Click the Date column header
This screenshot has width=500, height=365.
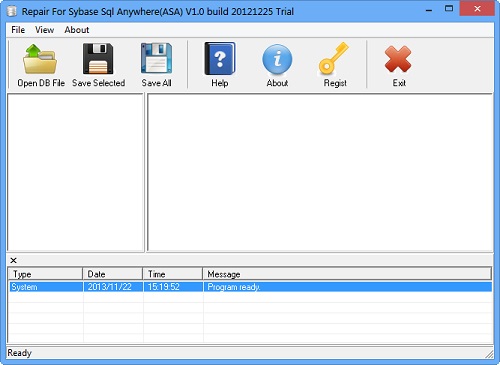click(x=112, y=274)
